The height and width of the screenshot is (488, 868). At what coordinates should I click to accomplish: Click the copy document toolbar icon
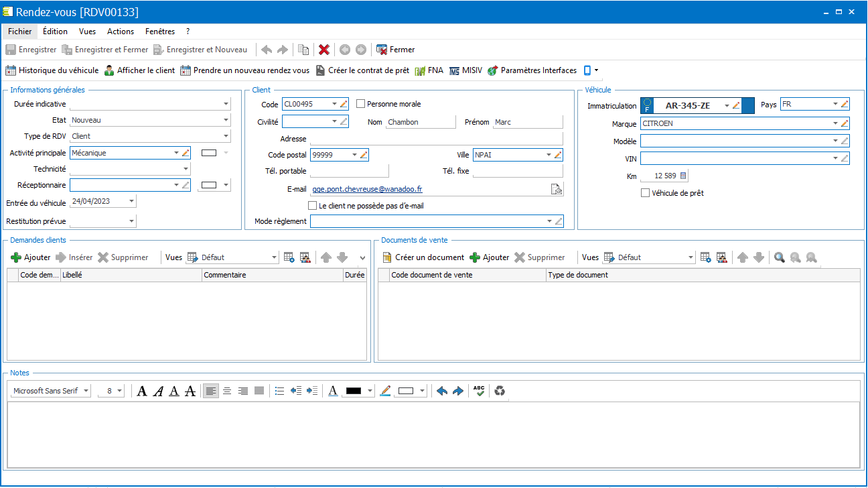[x=303, y=50]
